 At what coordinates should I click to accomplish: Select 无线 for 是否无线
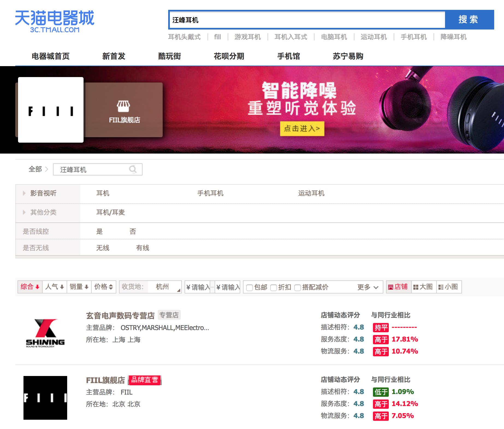tap(103, 248)
